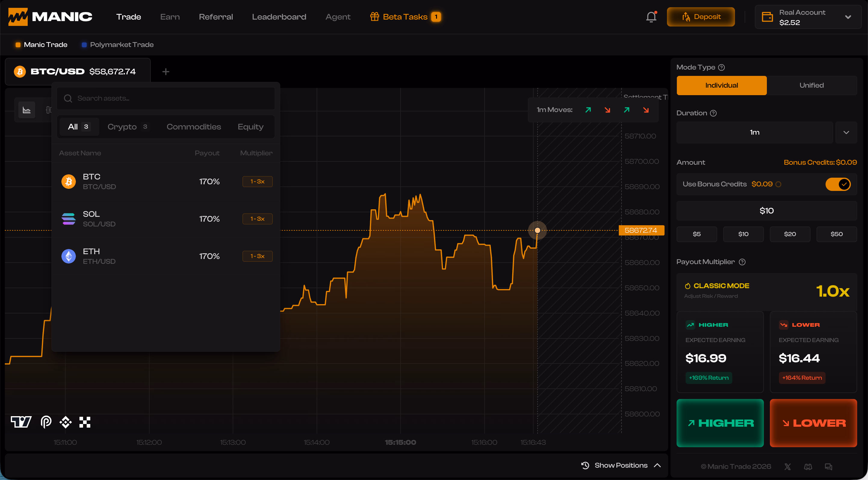Viewport: 868px width, 480px height.
Task: Toggle the Use Bonus Credits switch
Action: 838,184
